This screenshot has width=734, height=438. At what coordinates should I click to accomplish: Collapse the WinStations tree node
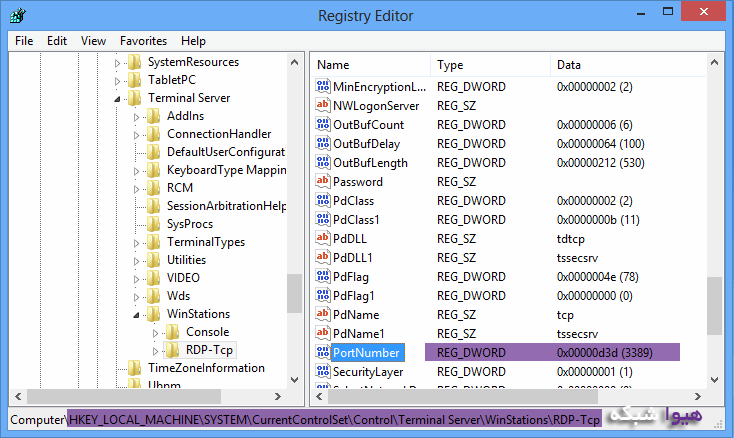[x=137, y=314]
